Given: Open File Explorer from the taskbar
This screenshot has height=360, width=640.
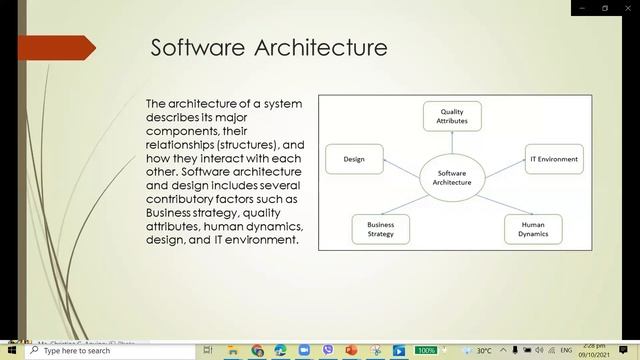Looking at the screenshot, I should click(233, 351).
